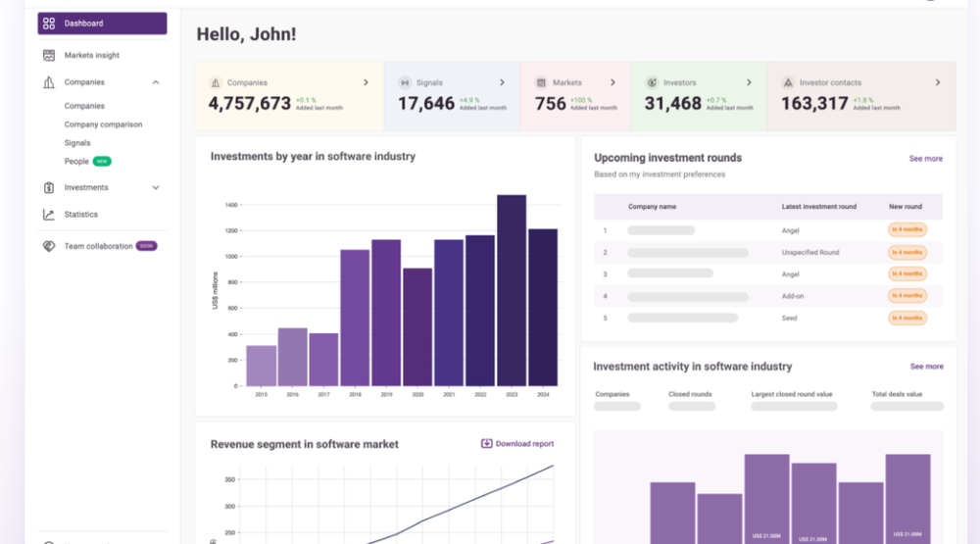Open Signals in the sidebar
The height and width of the screenshot is (544, 980).
(77, 142)
